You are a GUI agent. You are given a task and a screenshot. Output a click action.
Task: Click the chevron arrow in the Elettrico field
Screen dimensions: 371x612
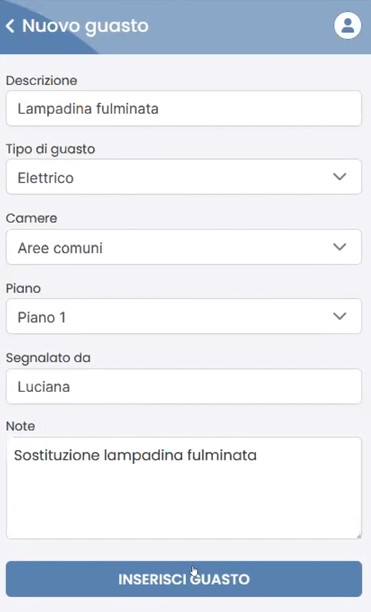coord(339,177)
